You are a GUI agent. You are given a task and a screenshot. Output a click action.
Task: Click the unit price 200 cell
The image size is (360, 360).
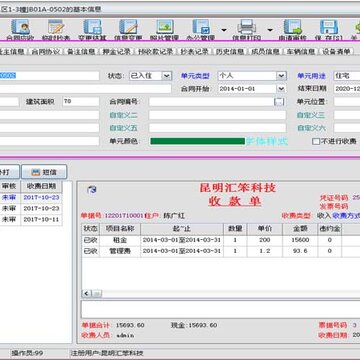click(265, 240)
